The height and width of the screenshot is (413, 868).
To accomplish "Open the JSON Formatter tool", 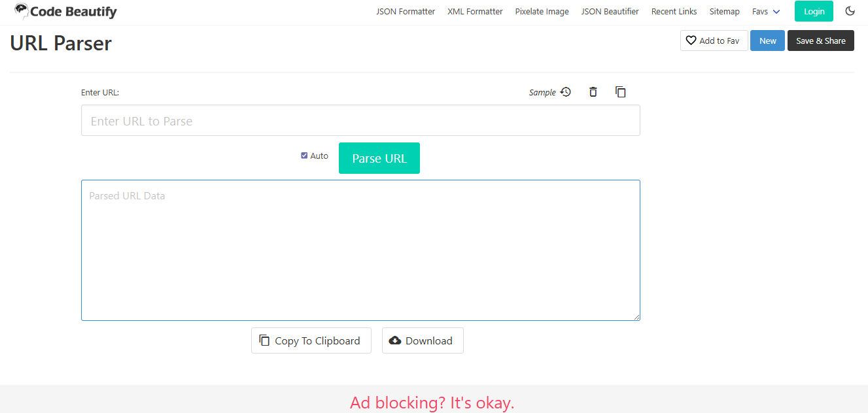I will [x=406, y=11].
